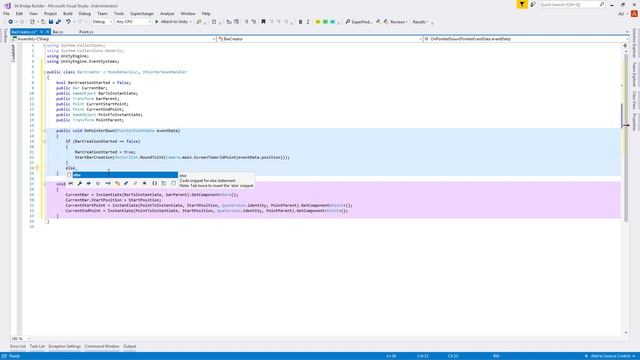Viewport: 640px width, 360px height.
Task: Open the Build menu
Action: 68,13
